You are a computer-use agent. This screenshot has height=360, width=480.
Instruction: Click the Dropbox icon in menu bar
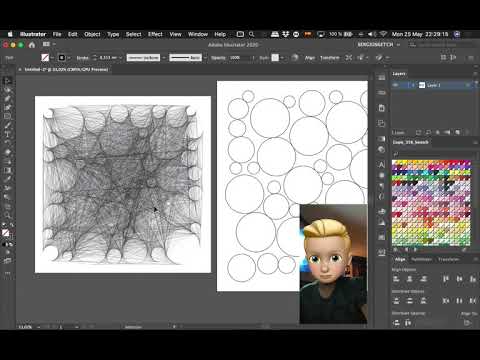tap(285, 34)
